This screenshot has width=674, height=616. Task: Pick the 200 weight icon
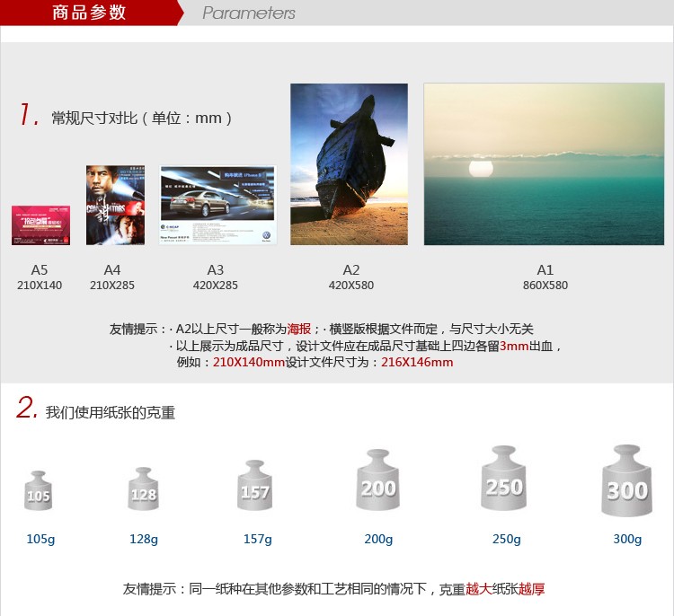pyautogui.click(x=378, y=481)
